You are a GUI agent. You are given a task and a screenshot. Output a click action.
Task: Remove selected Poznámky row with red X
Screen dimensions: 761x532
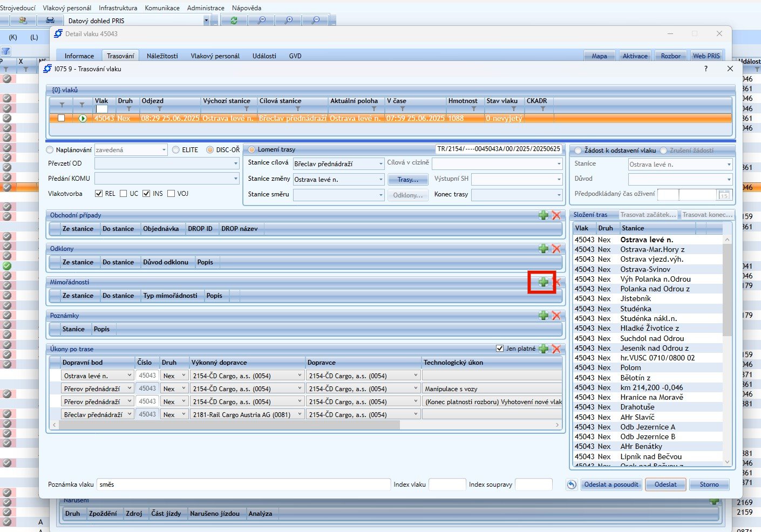tap(556, 316)
